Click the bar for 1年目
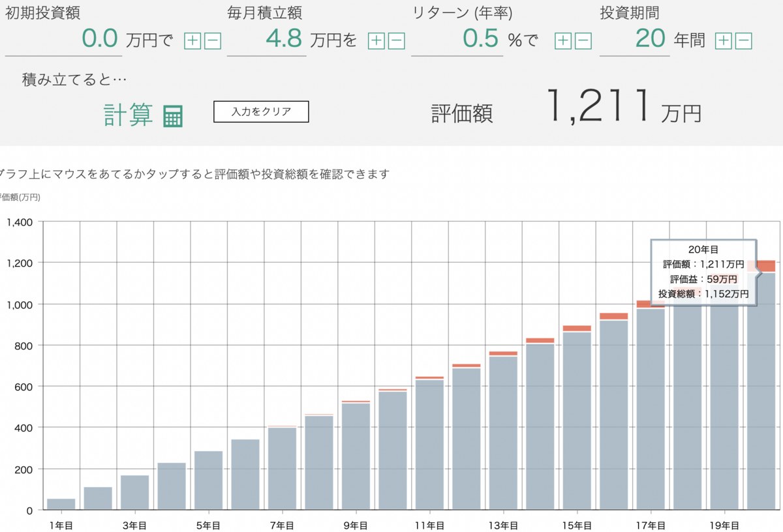Viewport: 783px width, 532px height. point(61,504)
